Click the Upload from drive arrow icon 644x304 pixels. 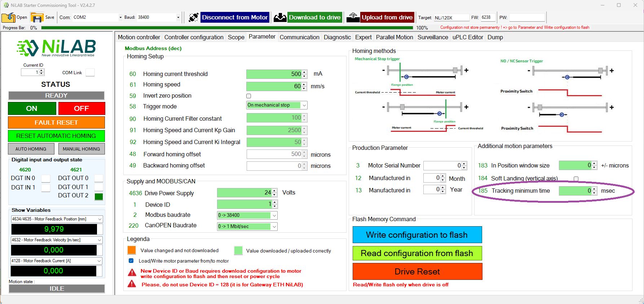353,17
